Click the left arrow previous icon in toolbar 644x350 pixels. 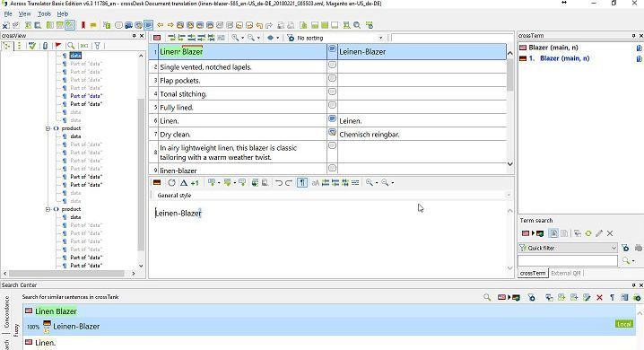161,25
